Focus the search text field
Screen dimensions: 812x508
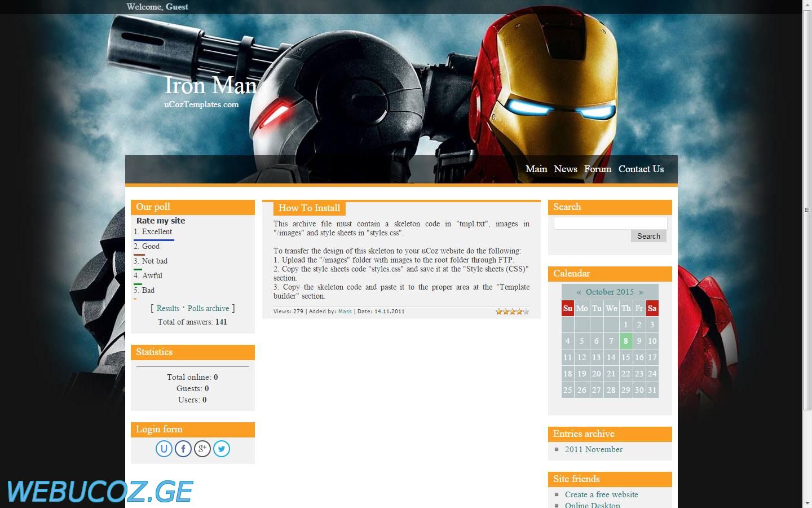(x=610, y=223)
